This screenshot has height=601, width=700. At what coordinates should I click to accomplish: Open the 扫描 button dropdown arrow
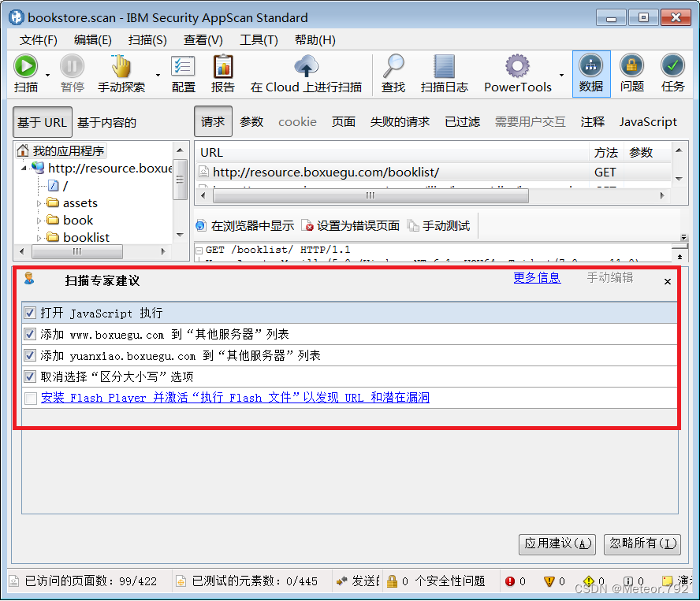click(48, 75)
